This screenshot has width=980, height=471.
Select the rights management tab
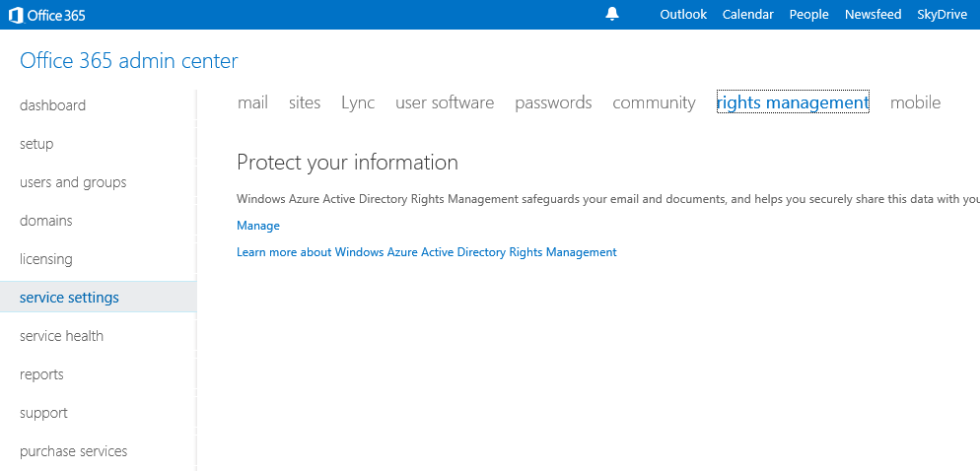793,102
